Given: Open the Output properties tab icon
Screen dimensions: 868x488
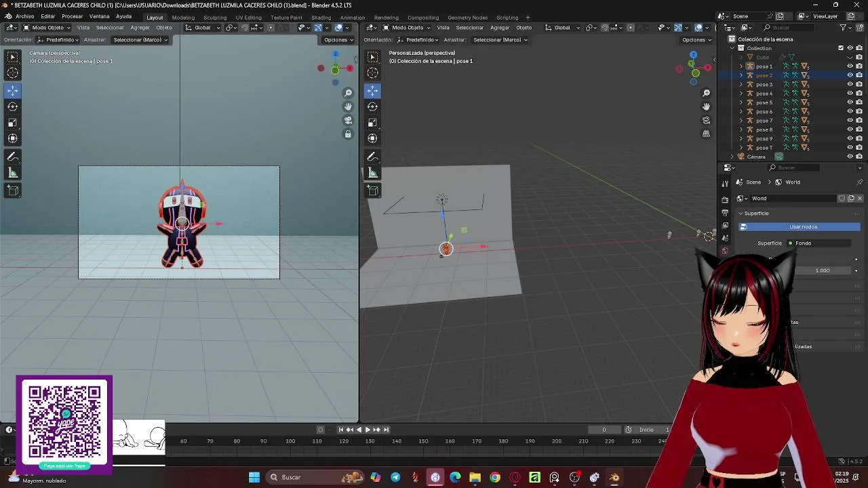Looking at the screenshot, I should (x=725, y=213).
